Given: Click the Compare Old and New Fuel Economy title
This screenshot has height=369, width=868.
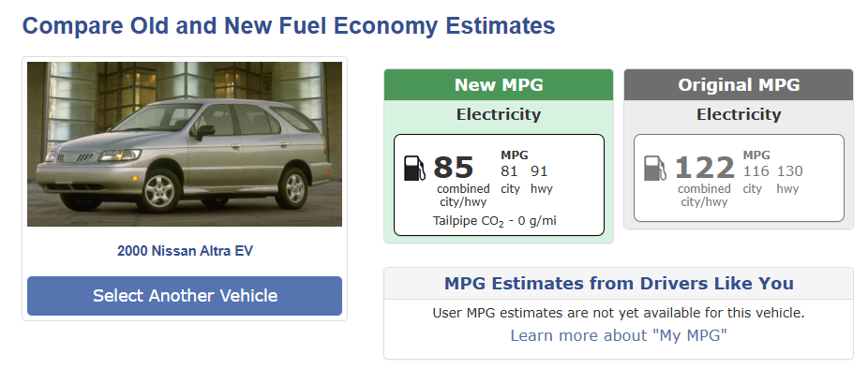Looking at the screenshot, I should pos(289,25).
